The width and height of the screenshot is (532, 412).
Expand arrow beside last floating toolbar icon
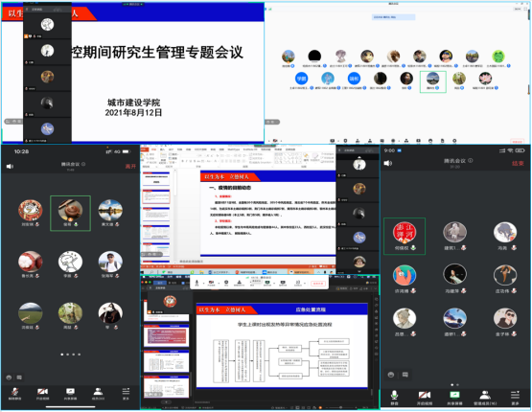point(305,283)
